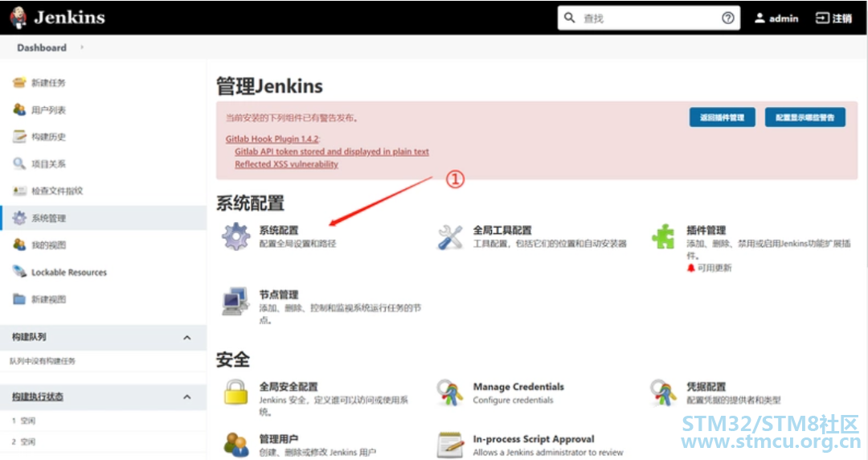This screenshot has width=868, height=460.
Task: Click executor 2 空闲 row
Action: pyautogui.click(x=103, y=442)
